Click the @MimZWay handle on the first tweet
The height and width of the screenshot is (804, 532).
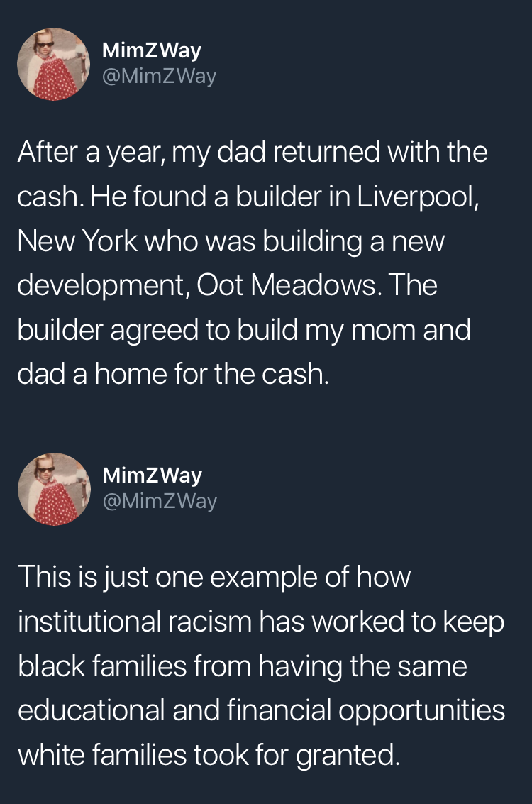click(x=159, y=76)
